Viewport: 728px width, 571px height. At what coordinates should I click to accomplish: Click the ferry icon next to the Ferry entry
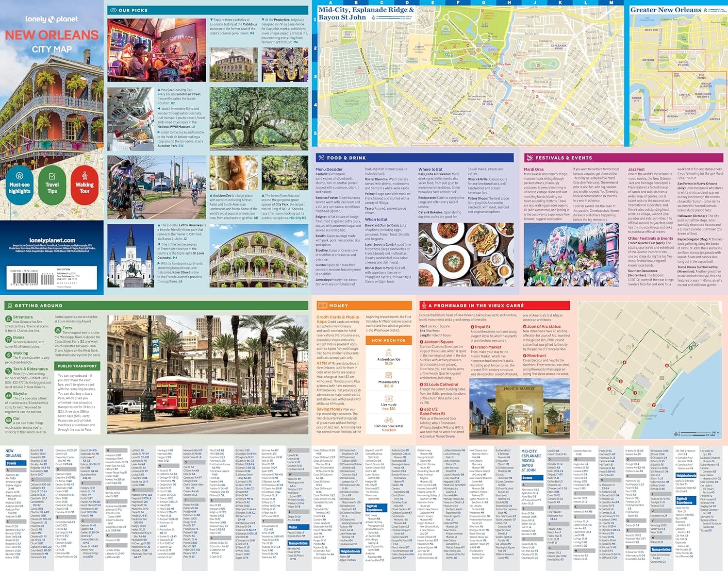(58, 330)
